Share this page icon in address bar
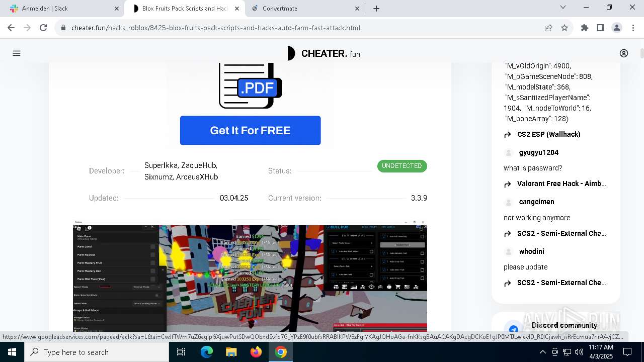 pos(548,28)
